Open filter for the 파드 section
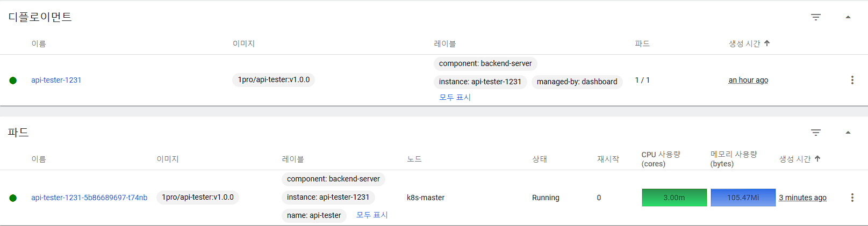 815,133
